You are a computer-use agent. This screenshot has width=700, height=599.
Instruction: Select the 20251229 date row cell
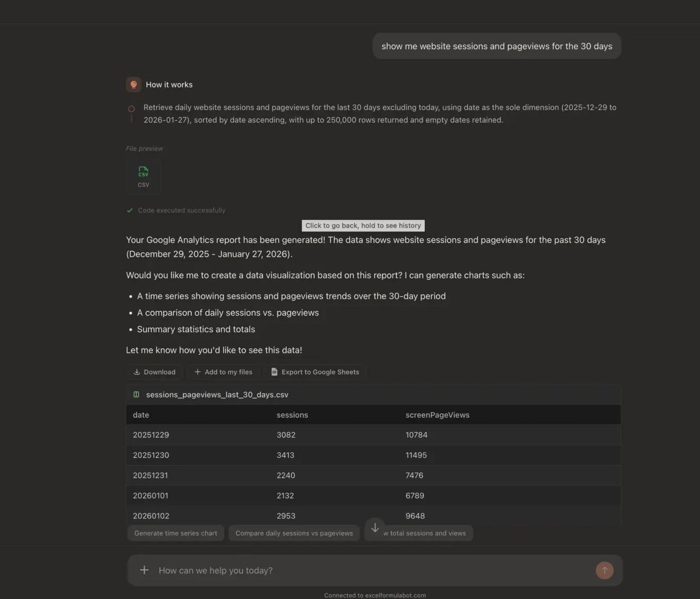151,435
